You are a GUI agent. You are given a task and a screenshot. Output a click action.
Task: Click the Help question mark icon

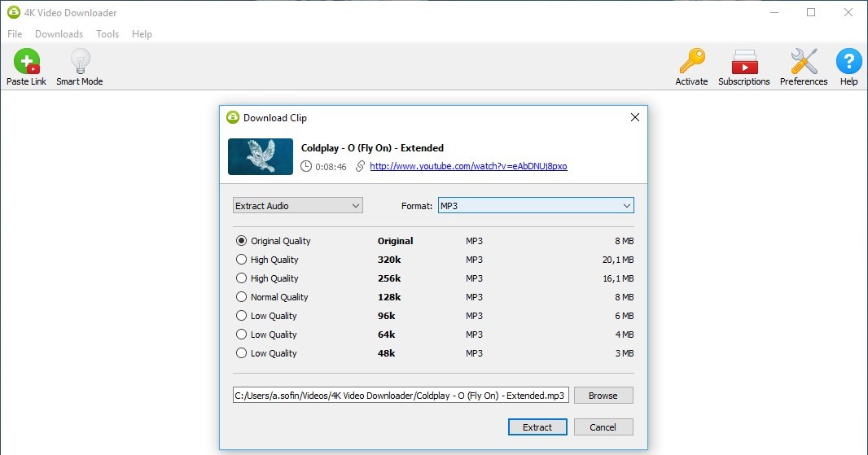(x=848, y=61)
